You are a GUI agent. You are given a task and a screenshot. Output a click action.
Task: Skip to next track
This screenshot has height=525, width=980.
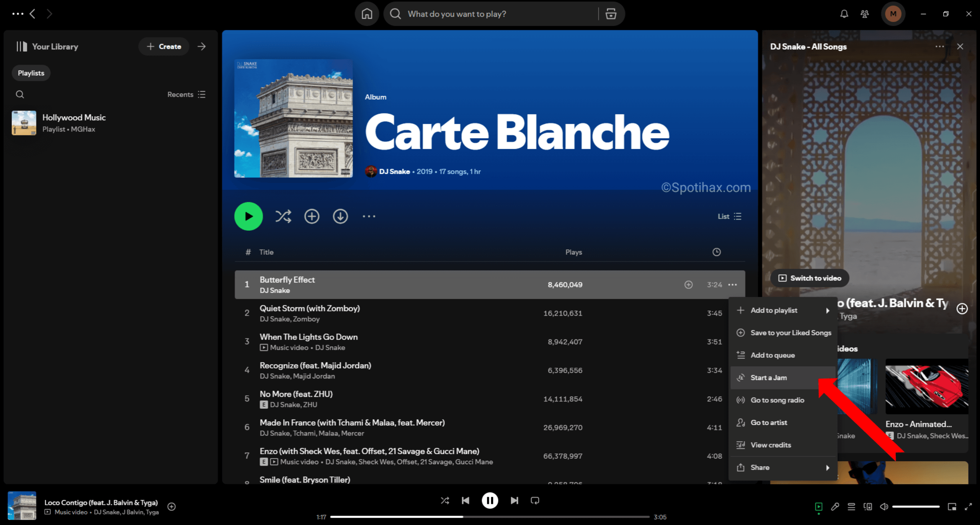click(514, 501)
